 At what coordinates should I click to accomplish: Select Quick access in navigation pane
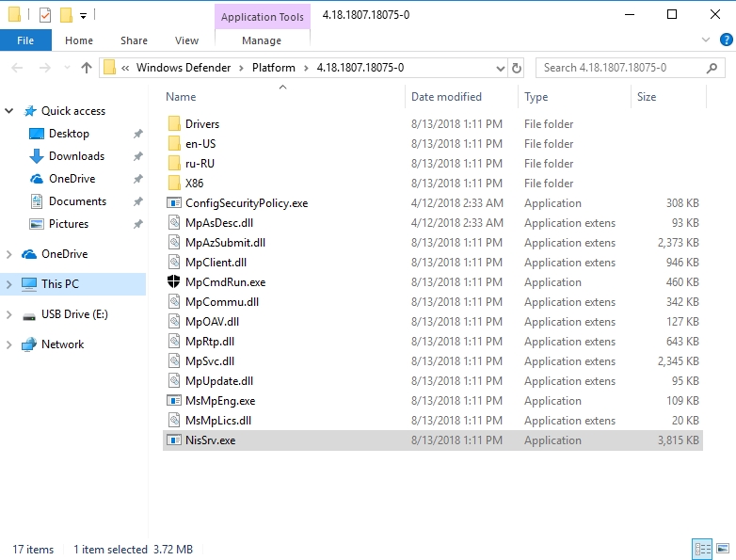coord(73,111)
